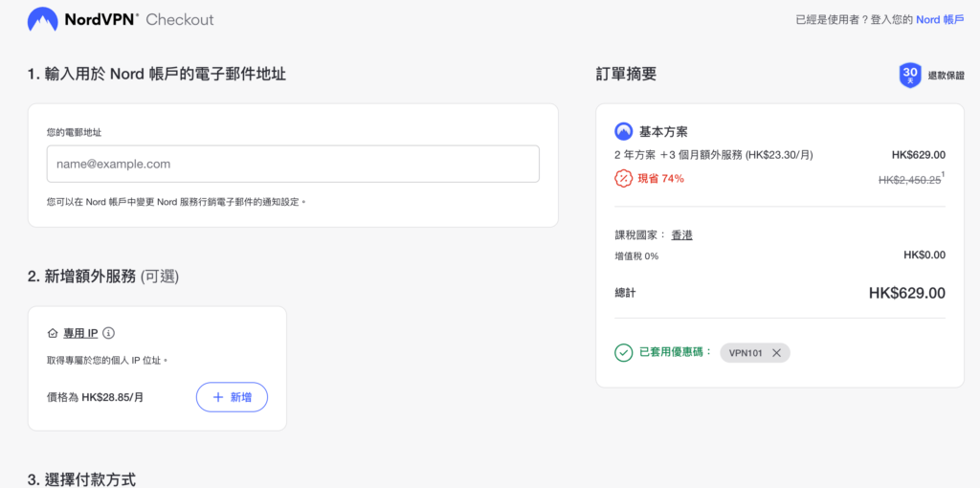Click the VPN101 coupon code label
Screen dimensions: 980x488
pos(746,353)
